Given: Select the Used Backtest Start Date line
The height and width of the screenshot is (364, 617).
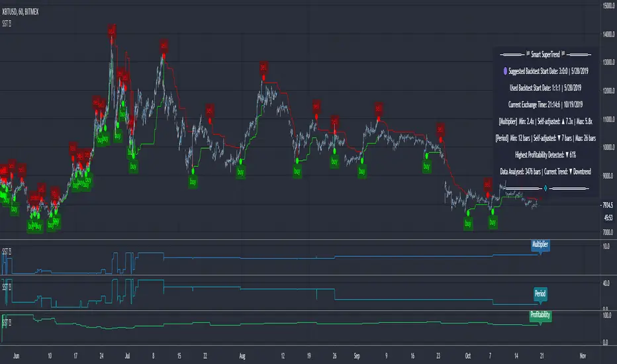Looking at the screenshot, I should pyautogui.click(x=546, y=88).
